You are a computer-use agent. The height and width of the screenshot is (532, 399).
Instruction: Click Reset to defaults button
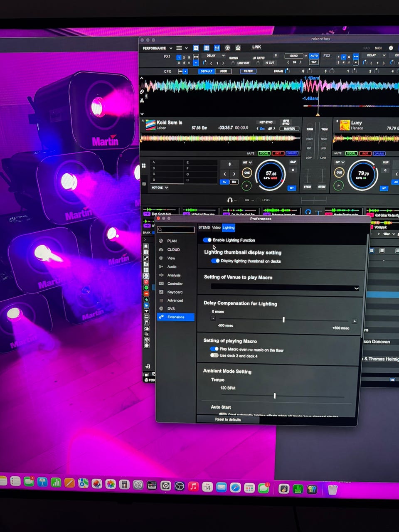tap(228, 419)
